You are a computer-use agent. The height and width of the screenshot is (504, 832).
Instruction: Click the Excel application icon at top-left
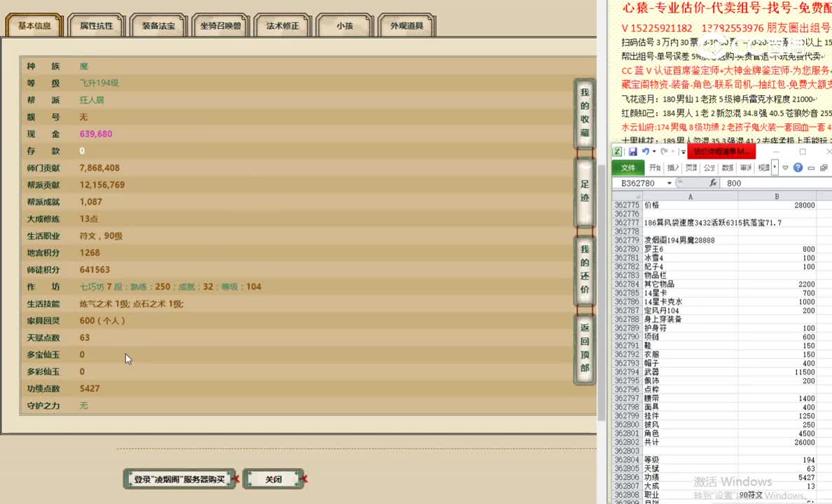pos(618,151)
